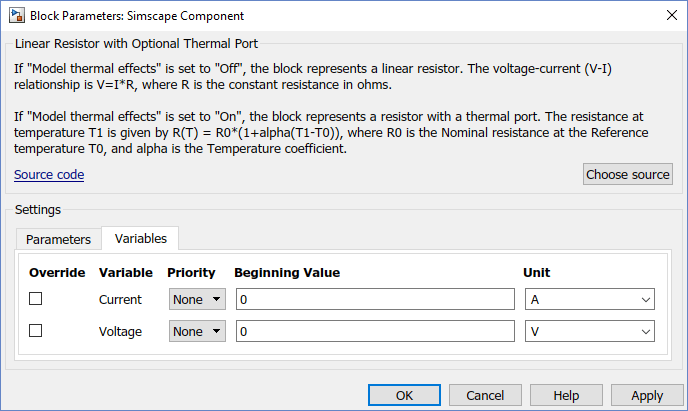Open the Source code link
Image resolution: width=688 pixels, height=411 pixels.
[49, 175]
